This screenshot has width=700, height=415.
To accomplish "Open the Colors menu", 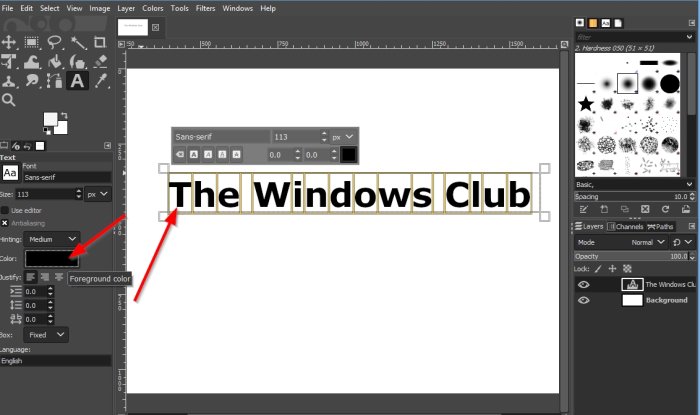I will click(153, 8).
